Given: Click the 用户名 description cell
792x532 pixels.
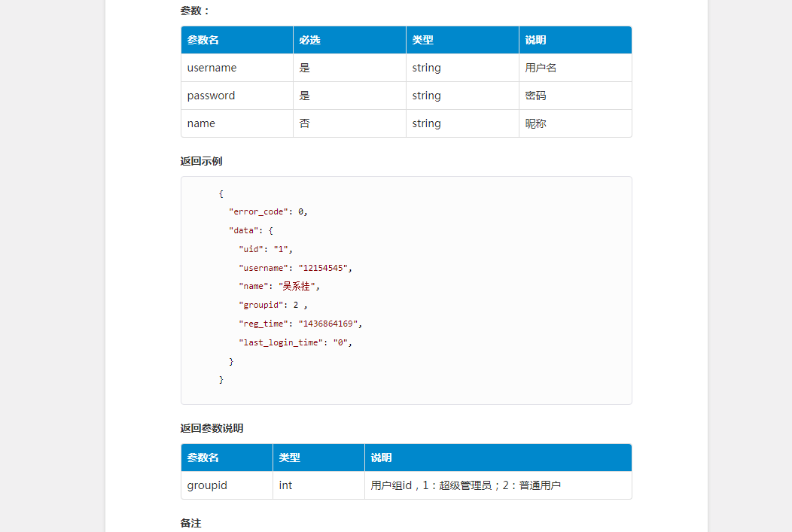Looking at the screenshot, I should coord(535,68).
